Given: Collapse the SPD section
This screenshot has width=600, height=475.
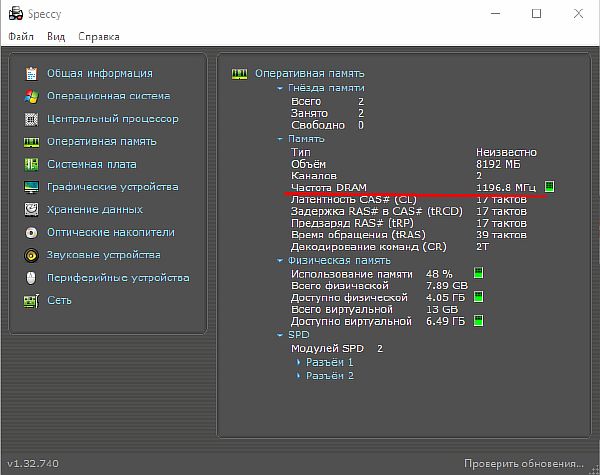Looking at the screenshot, I should 280,335.
